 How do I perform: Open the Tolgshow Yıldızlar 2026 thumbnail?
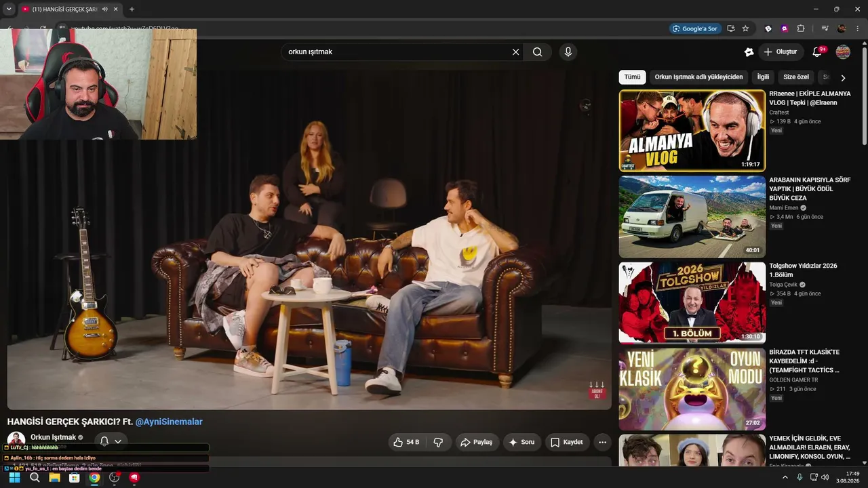point(692,303)
